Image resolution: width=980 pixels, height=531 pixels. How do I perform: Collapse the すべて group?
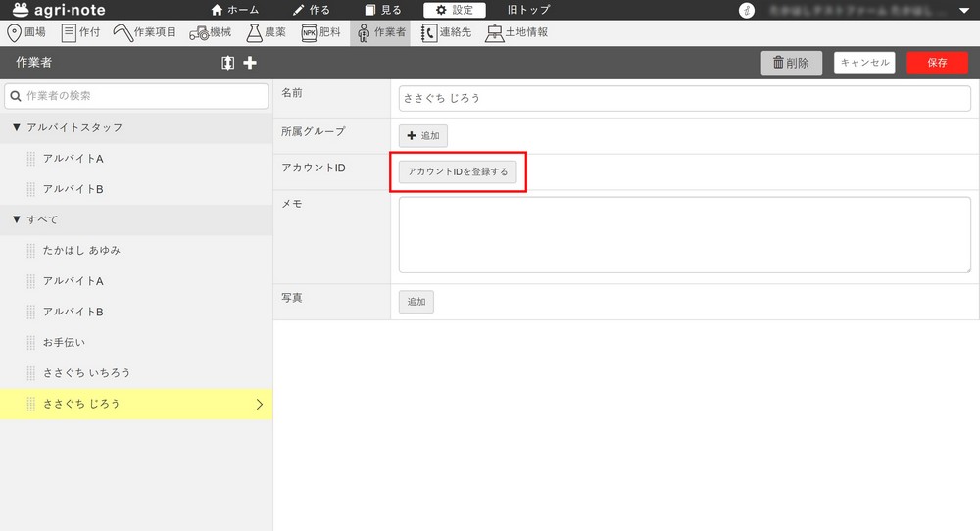(17, 219)
